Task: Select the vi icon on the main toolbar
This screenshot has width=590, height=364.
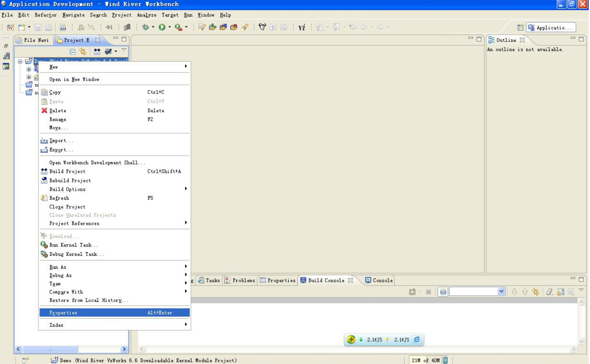Action: click(302, 27)
